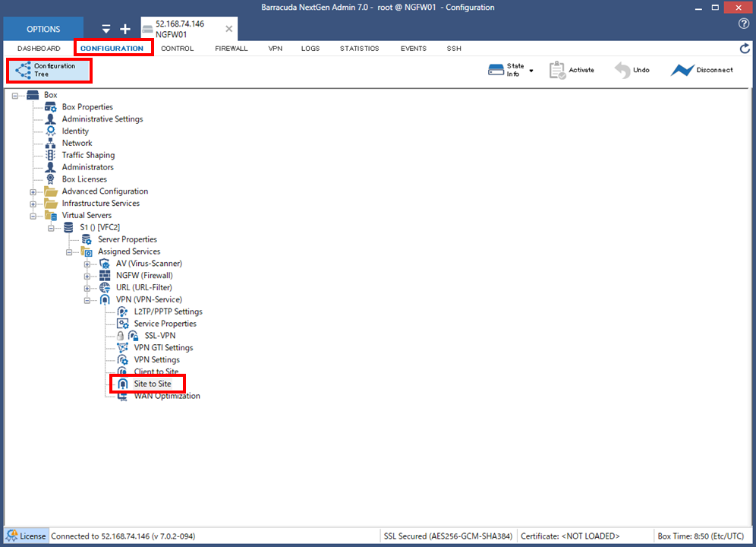Screen dimensions: 756x547
Task: Click the Virtual Servers label
Action: (x=87, y=215)
